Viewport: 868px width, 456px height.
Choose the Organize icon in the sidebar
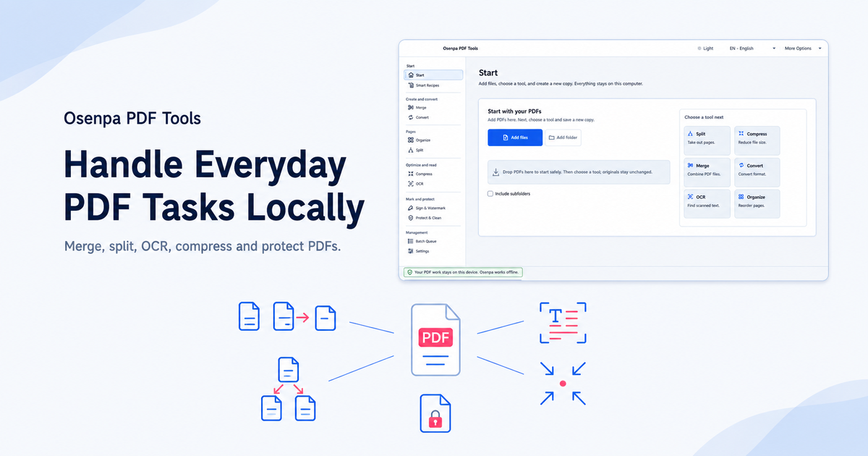(x=411, y=140)
